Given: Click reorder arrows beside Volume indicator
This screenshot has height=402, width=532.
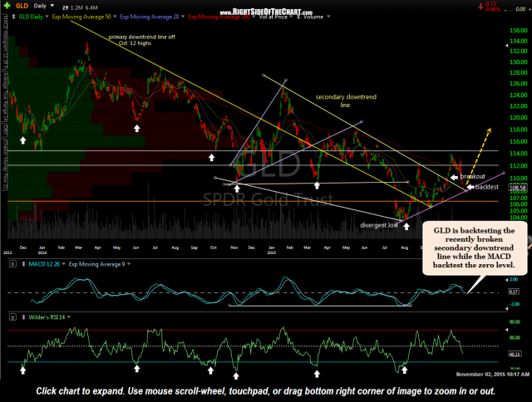Looking at the screenshot, I should [x=299, y=17].
